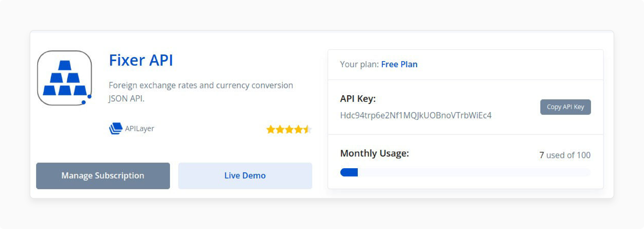Open the Free Plan link
Screen dimensions: 644x229
pos(399,64)
